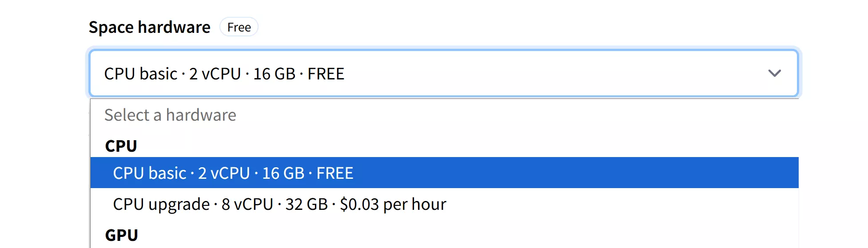The height and width of the screenshot is (248, 868).
Task: Click the Free badge beside Space hardware
Action: pos(239,27)
